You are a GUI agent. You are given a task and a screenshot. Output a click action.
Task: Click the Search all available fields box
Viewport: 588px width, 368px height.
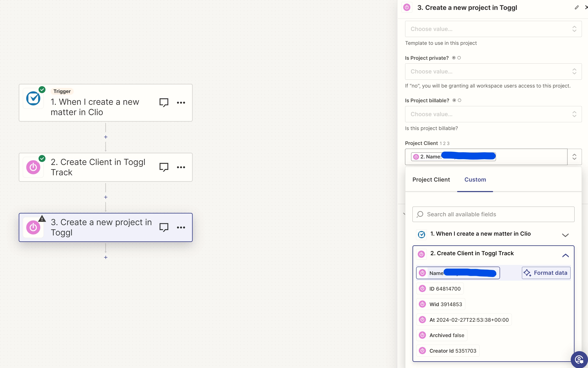493,214
